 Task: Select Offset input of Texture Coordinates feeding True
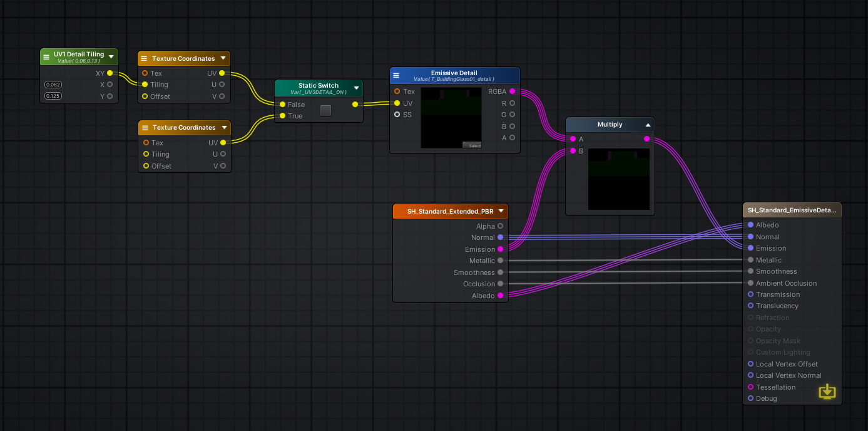click(x=146, y=166)
